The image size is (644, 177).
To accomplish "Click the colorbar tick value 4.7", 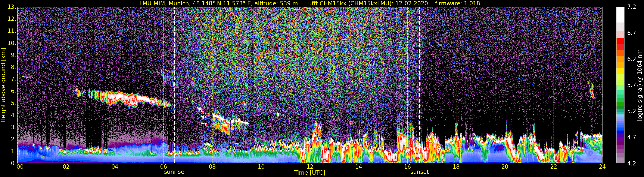I will (632, 137).
